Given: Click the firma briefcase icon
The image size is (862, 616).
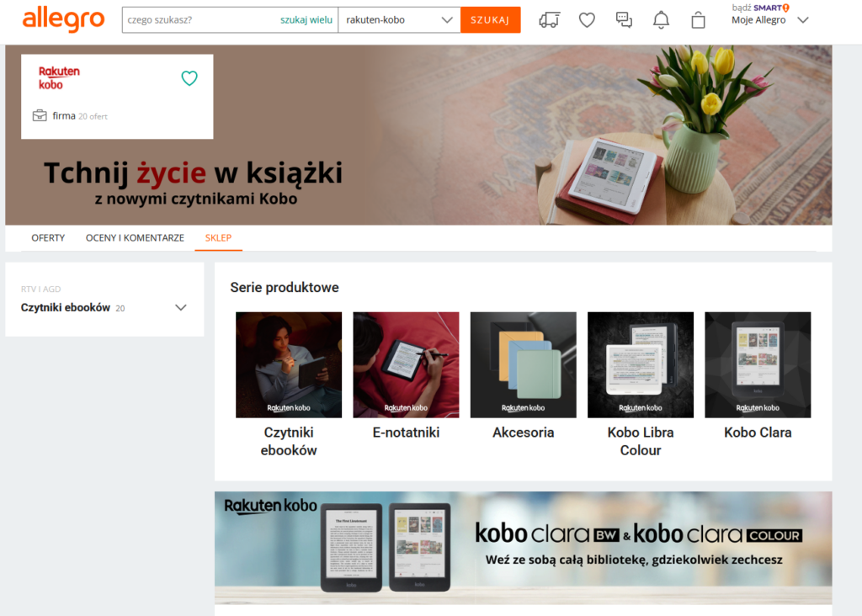Looking at the screenshot, I should tap(40, 115).
